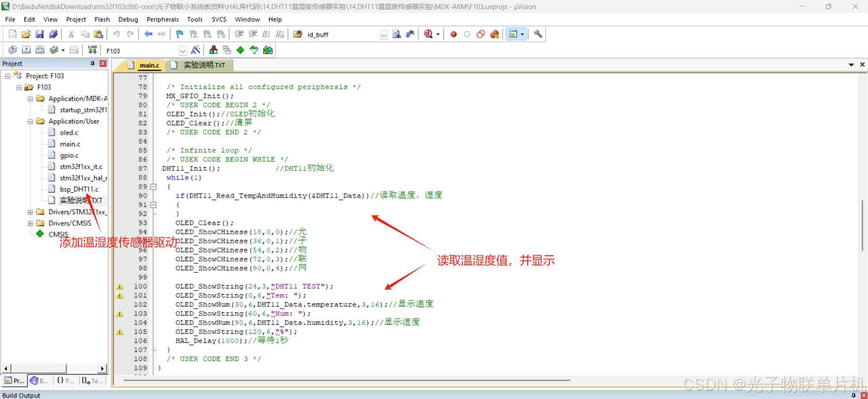Click the Select Software Packs icon
The image size is (868, 399).
[x=254, y=50]
